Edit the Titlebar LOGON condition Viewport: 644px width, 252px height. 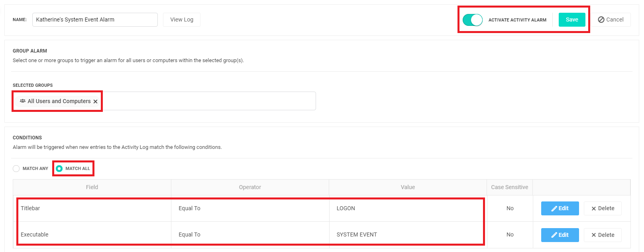point(560,209)
